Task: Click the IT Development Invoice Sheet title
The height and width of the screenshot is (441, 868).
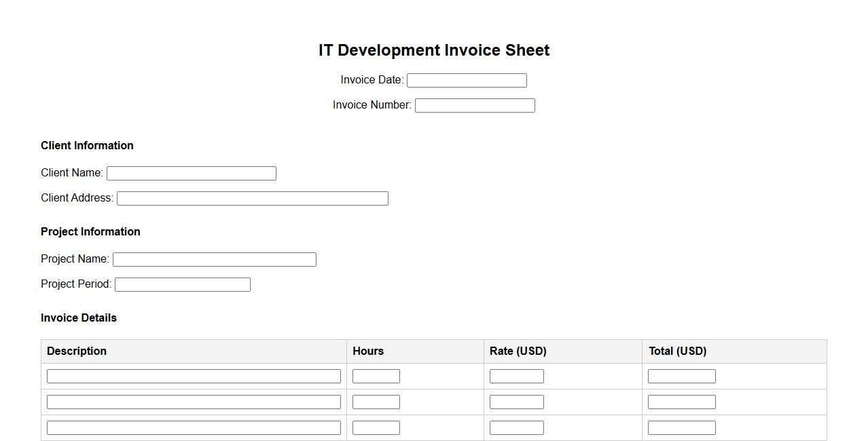Action: pos(434,50)
